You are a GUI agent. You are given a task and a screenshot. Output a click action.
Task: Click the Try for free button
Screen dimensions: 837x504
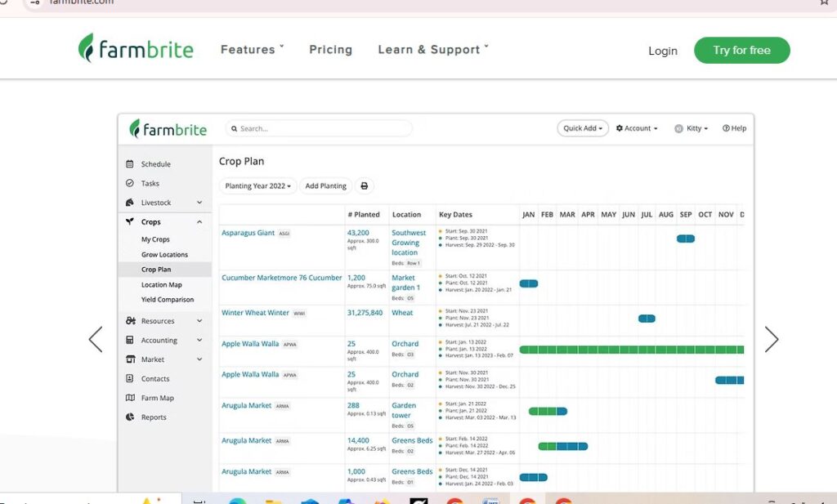741,50
